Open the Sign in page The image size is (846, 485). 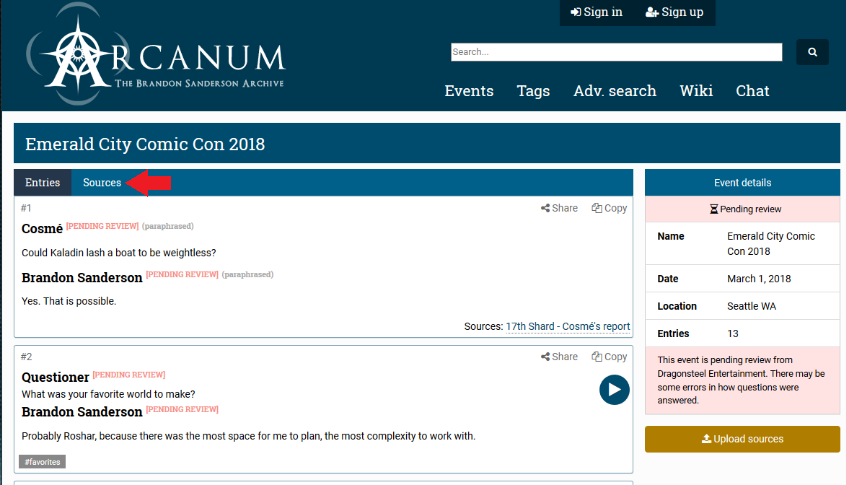[x=597, y=12]
